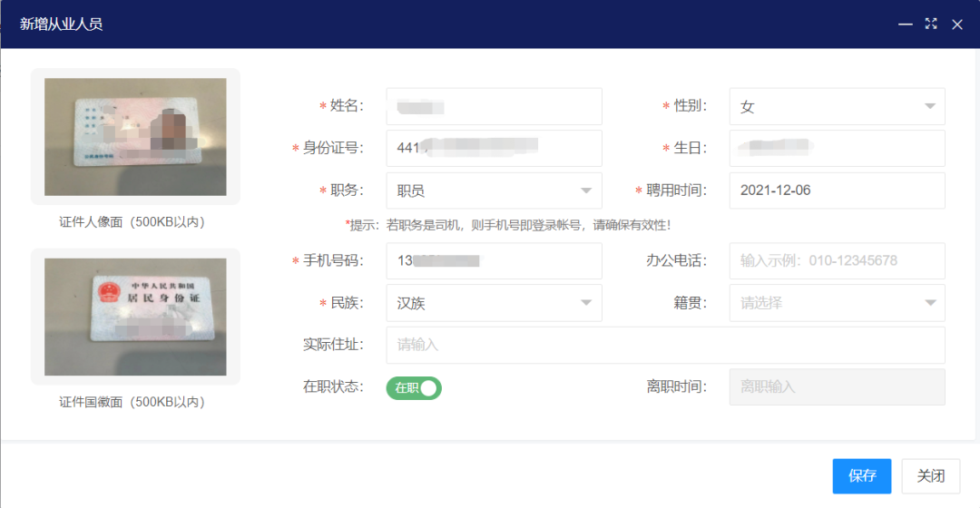Click the disabled 离职时间 field
This screenshot has height=508, width=980.
pyautogui.click(x=837, y=386)
